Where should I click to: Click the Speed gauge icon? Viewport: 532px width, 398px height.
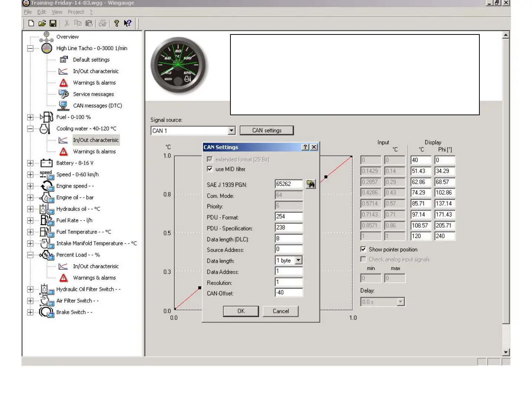(47, 175)
